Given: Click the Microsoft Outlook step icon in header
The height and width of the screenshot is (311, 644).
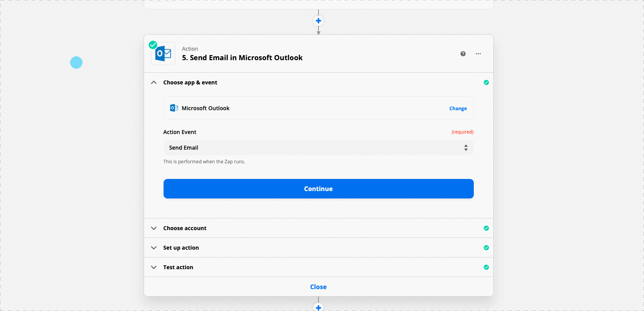Looking at the screenshot, I should pos(163,54).
